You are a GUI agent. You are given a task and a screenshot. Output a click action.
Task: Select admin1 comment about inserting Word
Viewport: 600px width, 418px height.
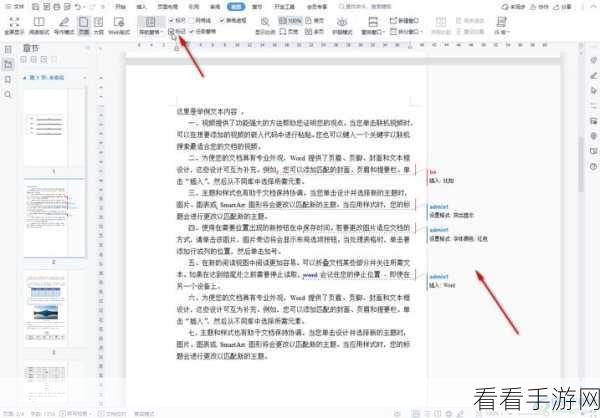(x=442, y=281)
